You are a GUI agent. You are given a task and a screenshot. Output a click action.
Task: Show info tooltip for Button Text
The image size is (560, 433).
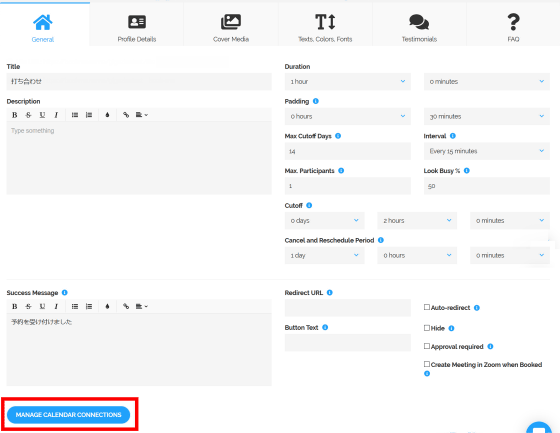click(325, 327)
